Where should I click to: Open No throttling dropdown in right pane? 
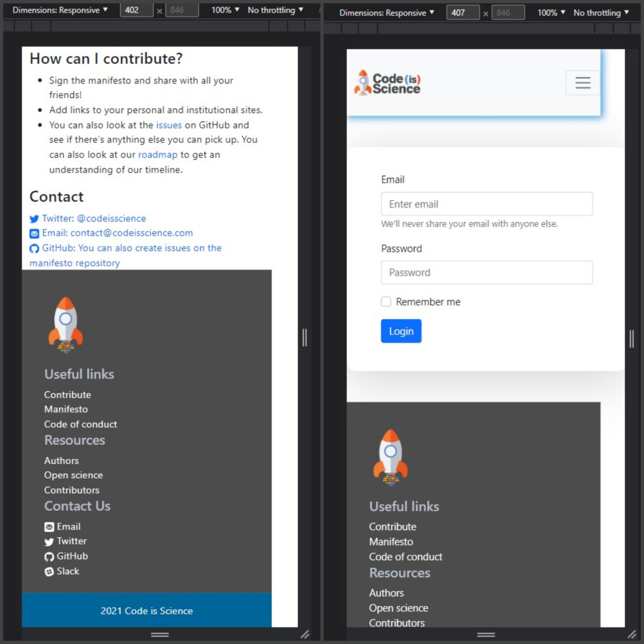601,13
